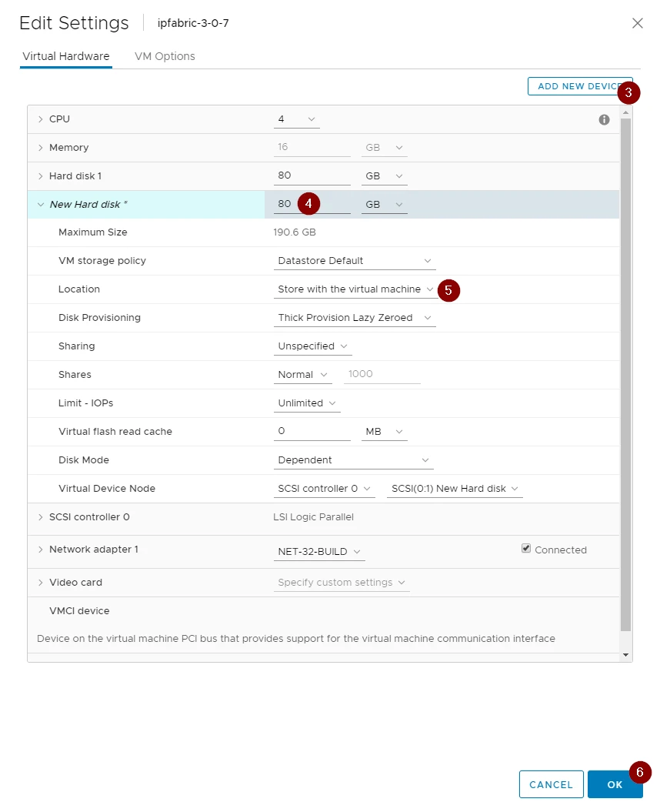The height and width of the screenshot is (812, 660).
Task: Open the CPU count dropdown
Action: [x=296, y=119]
